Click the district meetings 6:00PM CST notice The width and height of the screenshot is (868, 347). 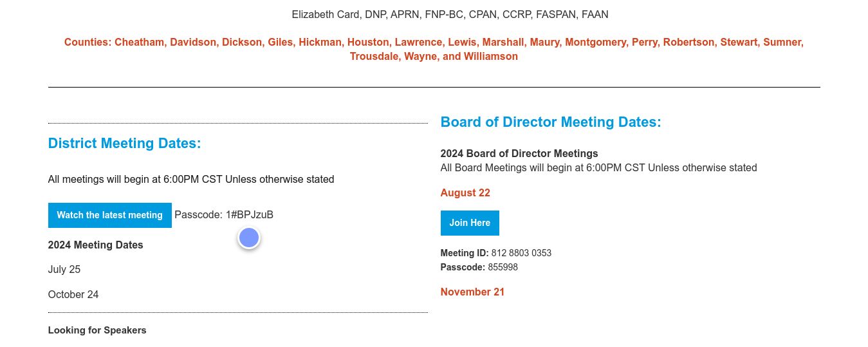191,180
